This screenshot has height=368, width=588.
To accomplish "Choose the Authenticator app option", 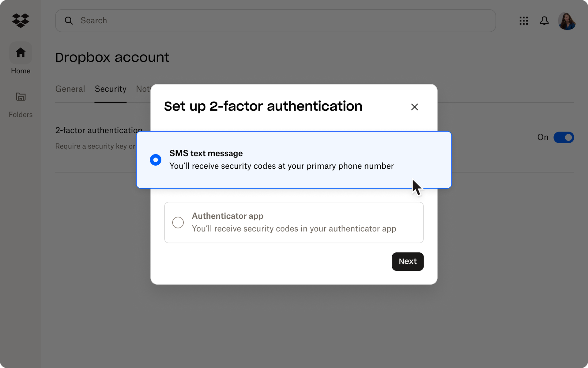I will (178, 222).
